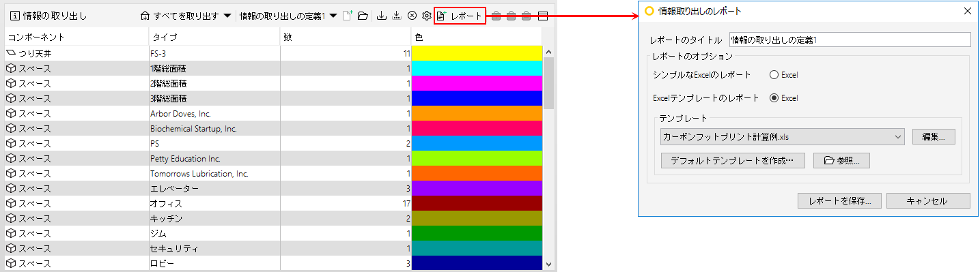
Task: Select the FS-3 type cell
Action: [214, 53]
